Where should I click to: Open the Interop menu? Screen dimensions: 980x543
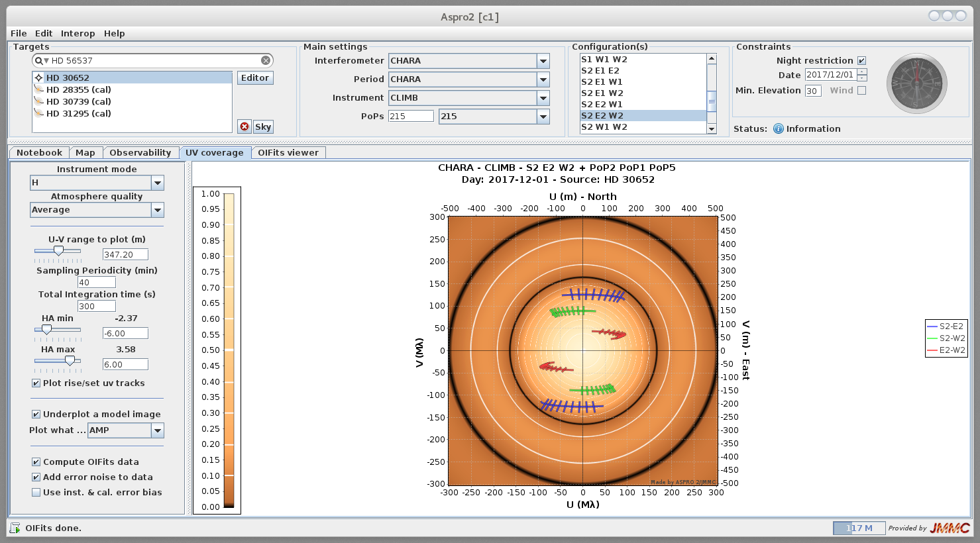coord(78,33)
